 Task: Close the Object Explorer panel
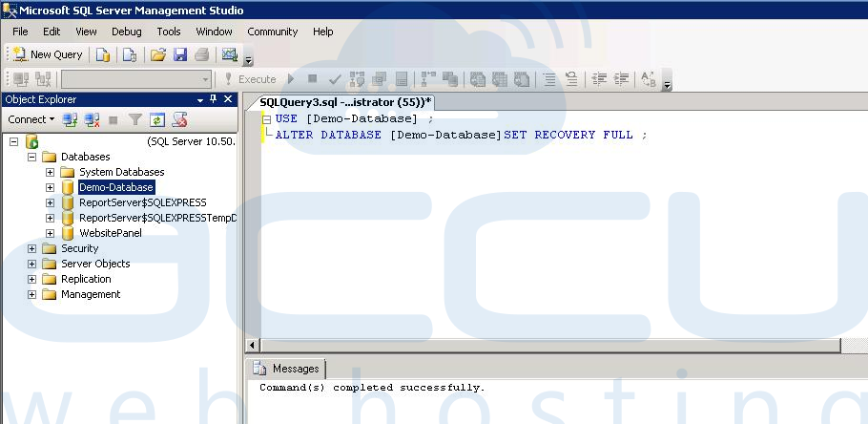pyautogui.click(x=228, y=99)
